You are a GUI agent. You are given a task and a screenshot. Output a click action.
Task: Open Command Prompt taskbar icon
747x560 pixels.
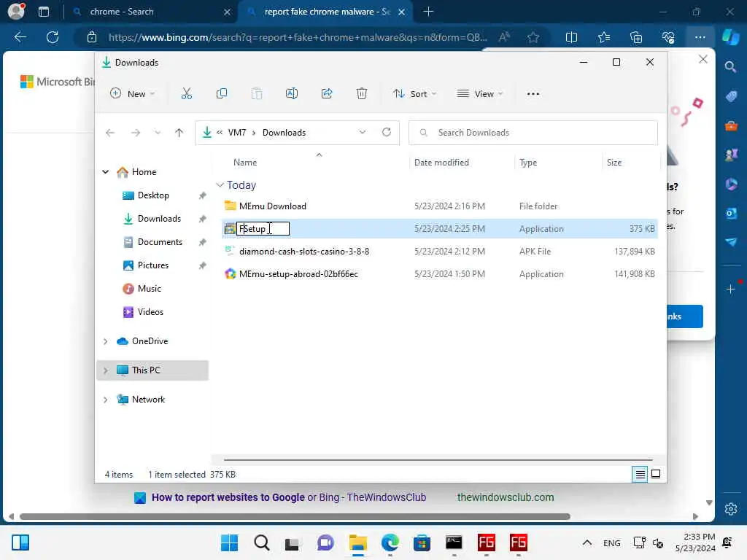pyautogui.click(x=454, y=542)
